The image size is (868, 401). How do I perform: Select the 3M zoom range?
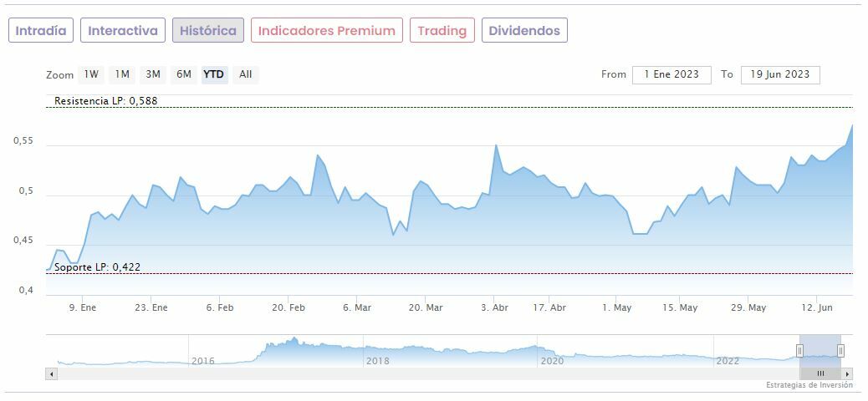(153, 74)
